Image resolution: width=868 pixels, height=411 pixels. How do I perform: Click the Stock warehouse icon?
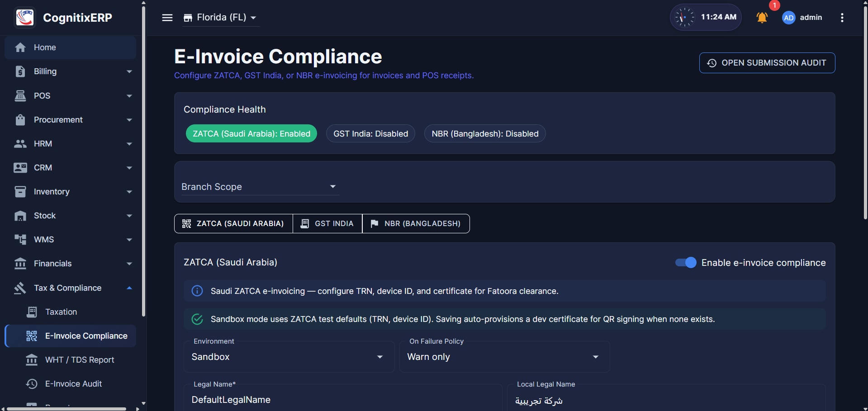20,216
